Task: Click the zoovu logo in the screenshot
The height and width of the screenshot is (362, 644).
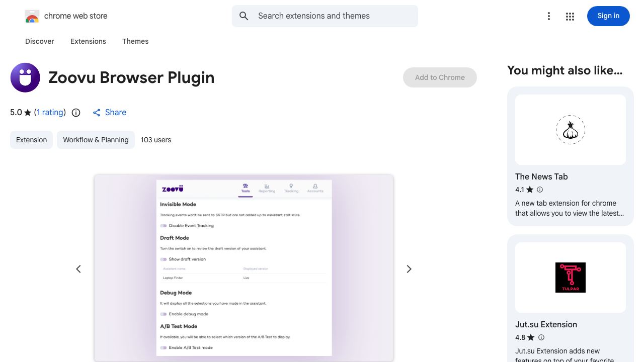Action: pyautogui.click(x=173, y=189)
